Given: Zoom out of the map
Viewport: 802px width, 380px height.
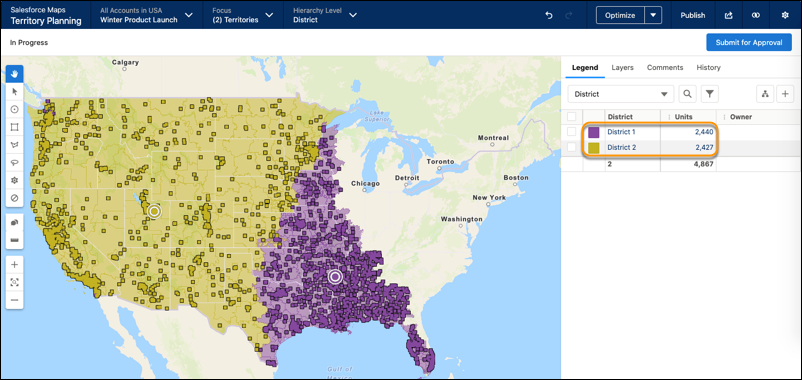Looking at the screenshot, I should pos(14,300).
